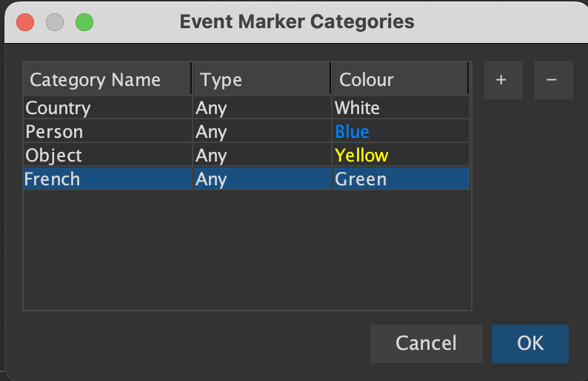Viewport: 588px width, 381px height.
Task: Add a new category with plus button
Action: point(504,80)
